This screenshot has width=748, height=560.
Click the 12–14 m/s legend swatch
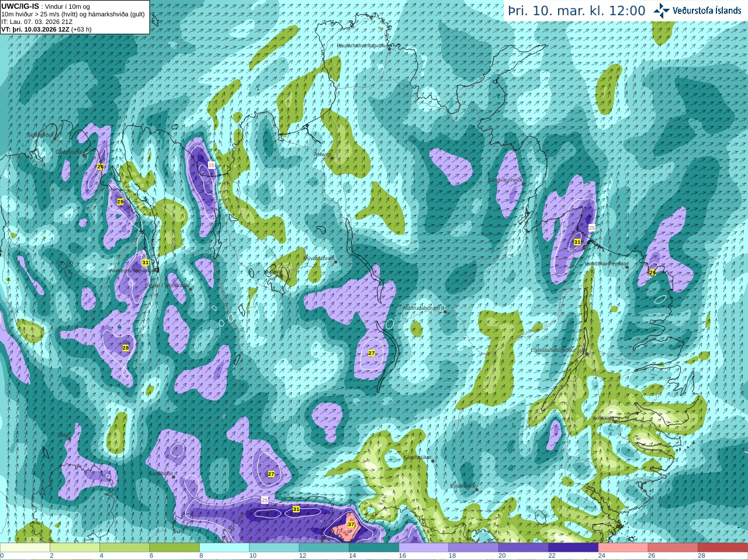pos(324,548)
